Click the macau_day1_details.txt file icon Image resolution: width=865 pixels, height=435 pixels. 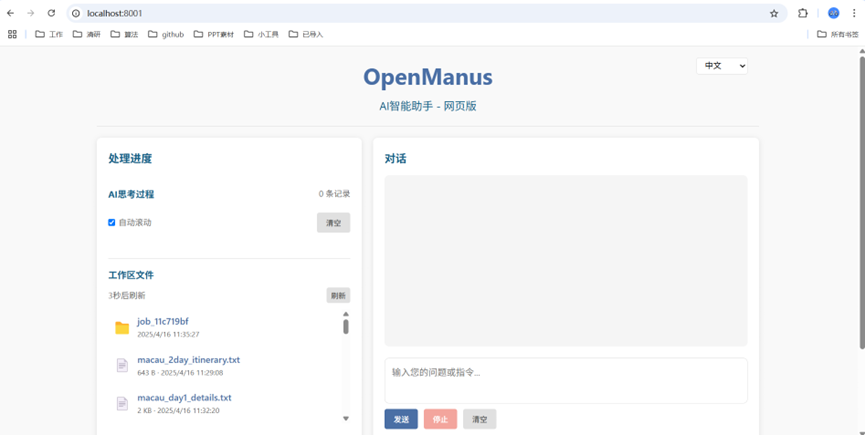pyautogui.click(x=122, y=403)
